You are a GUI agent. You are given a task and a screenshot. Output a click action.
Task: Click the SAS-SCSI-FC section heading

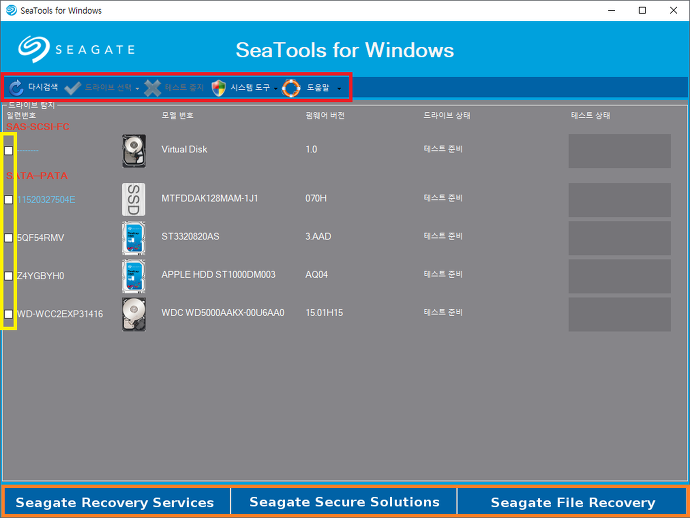tap(38, 127)
